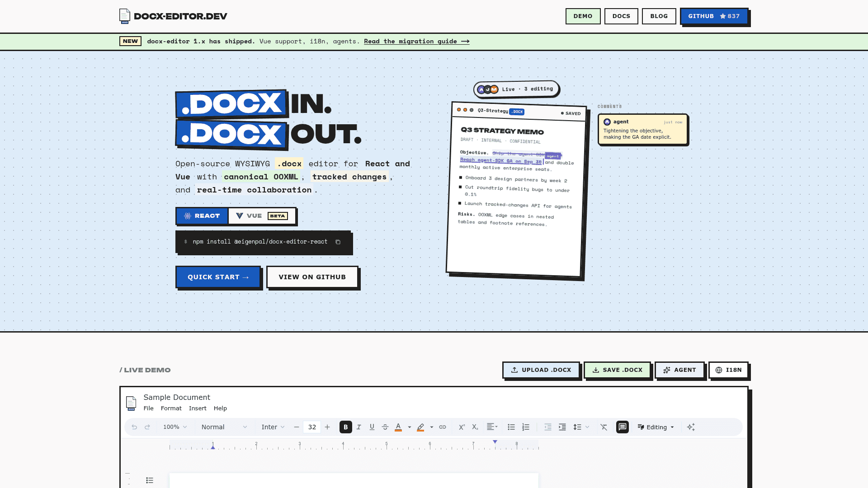Toggle Strikethrough formatting

tap(385, 427)
